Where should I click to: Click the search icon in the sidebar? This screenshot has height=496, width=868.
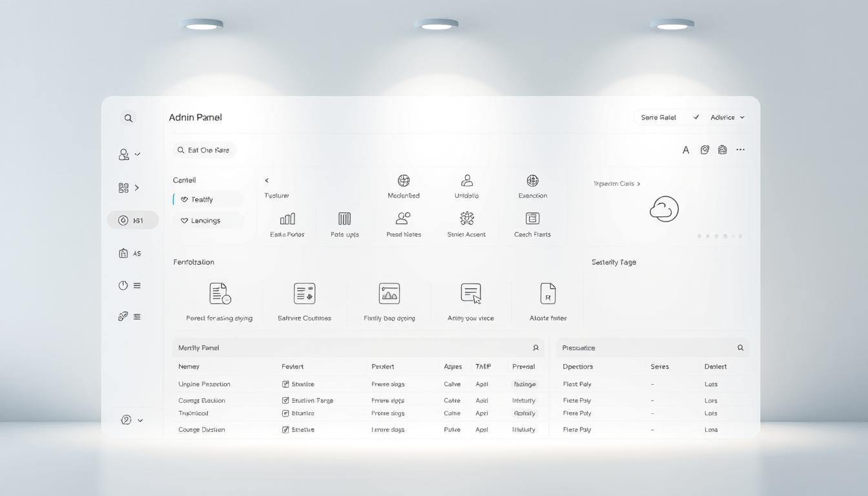tap(129, 118)
